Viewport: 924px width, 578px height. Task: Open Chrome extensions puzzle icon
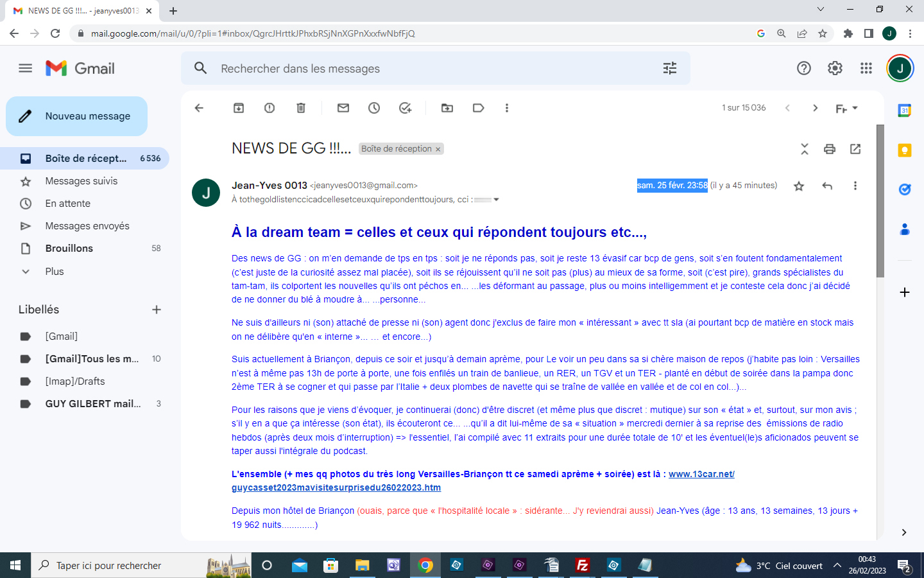click(848, 33)
